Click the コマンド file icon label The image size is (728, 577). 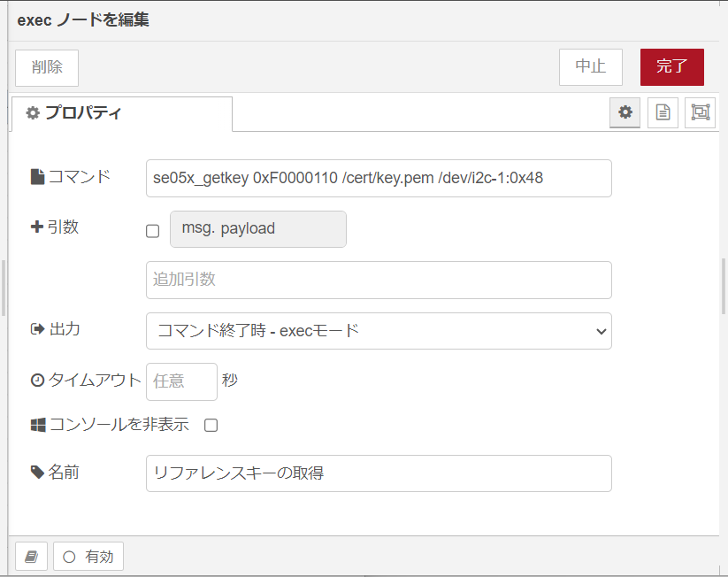[37, 177]
